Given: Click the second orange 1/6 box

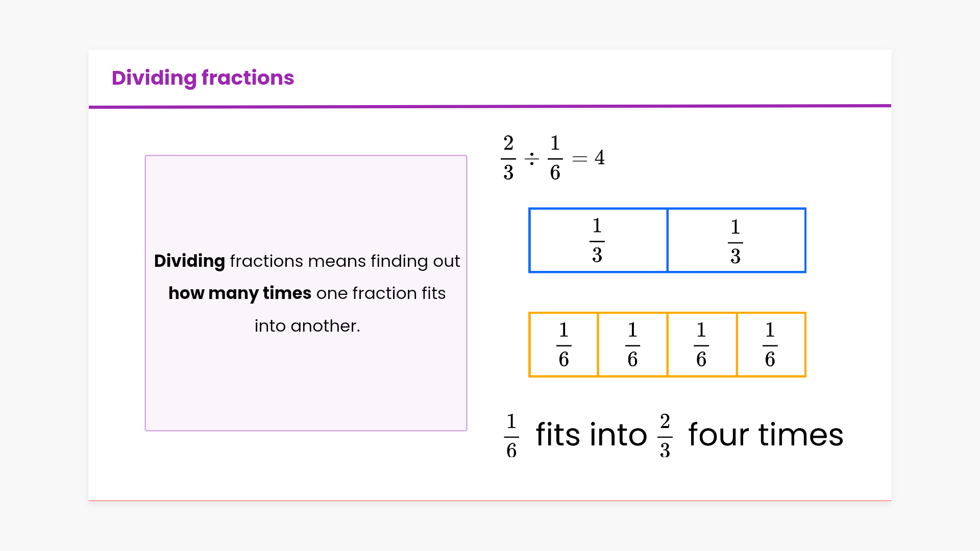Looking at the screenshot, I should (x=632, y=345).
